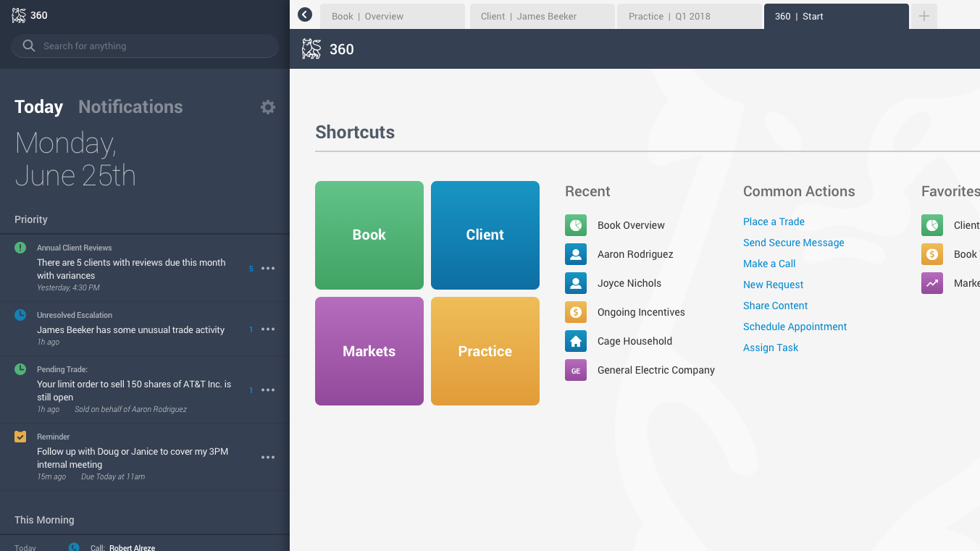
Task: Click the add new tab plus icon
Action: (924, 16)
